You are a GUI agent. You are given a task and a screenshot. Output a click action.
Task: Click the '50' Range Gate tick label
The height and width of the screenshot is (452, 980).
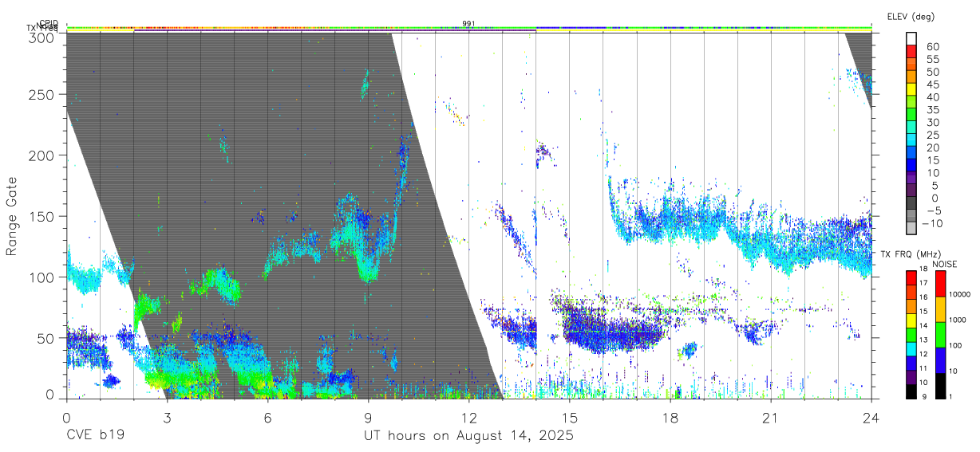[x=46, y=338]
